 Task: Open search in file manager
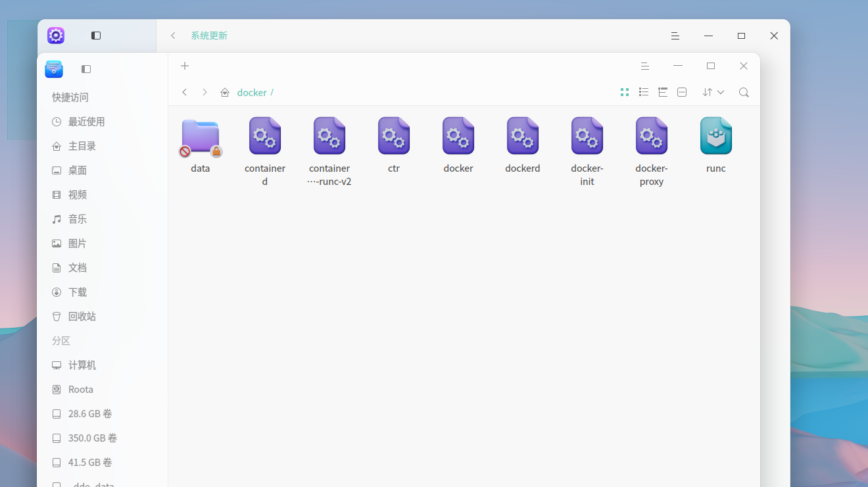coord(744,92)
